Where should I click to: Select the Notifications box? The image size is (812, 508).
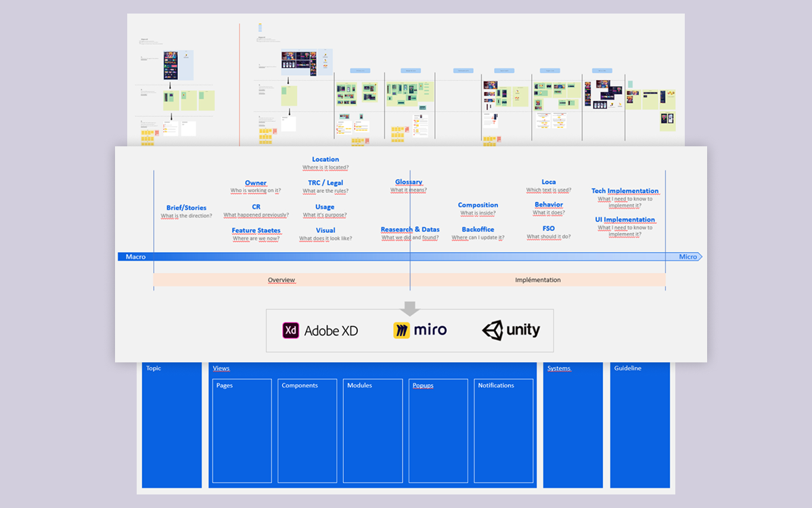(503, 431)
